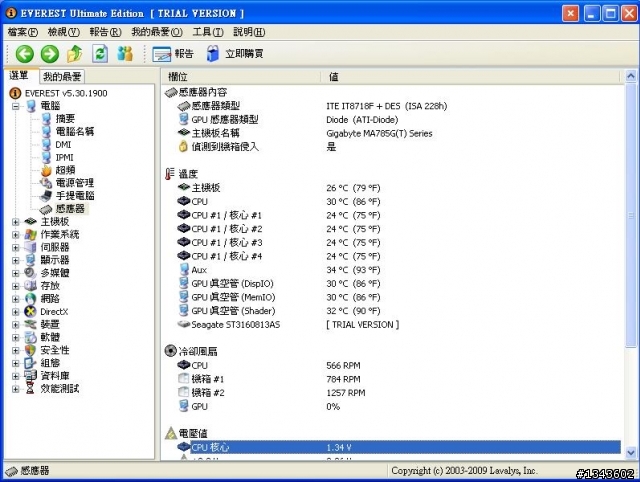The width and height of the screenshot is (640, 482).
Task: Expand the 伺服器 tree node
Action: 16,248
